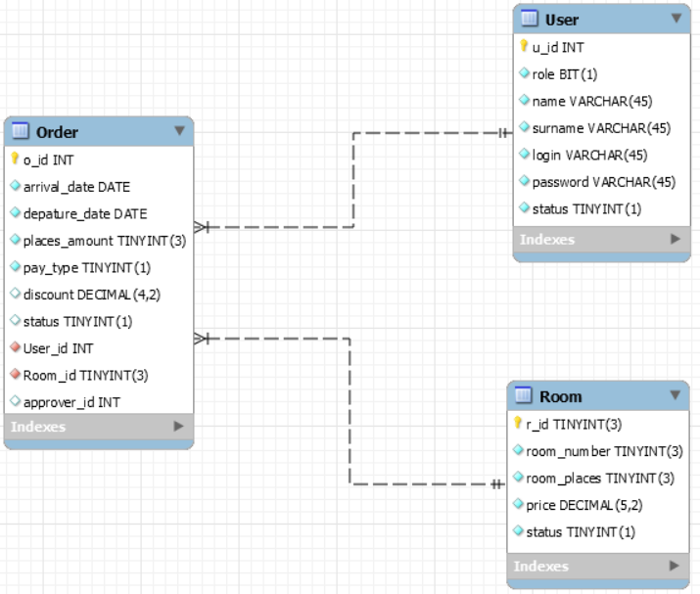Collapse the Room table with header arrow
The width and height of the screenshot is (700, 594).
(674, 395)
